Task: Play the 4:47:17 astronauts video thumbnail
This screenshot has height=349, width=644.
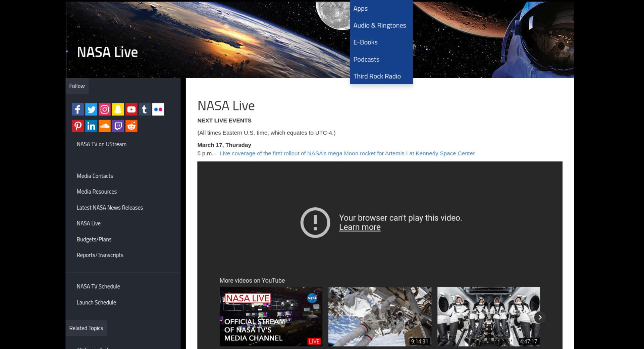Action: point(489,316)
